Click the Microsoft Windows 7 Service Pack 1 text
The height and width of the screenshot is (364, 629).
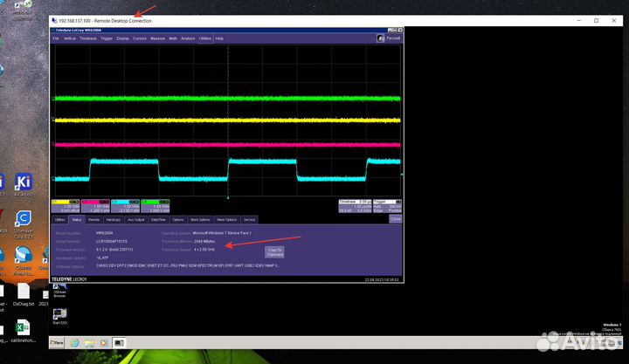click(x=222, y=233)
